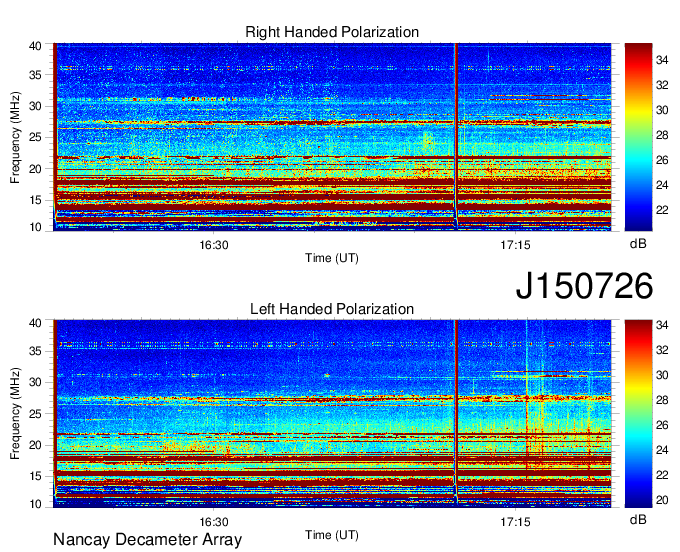
Task: Click the 32 value on Left Handed color bar
Action: [662, 350]
